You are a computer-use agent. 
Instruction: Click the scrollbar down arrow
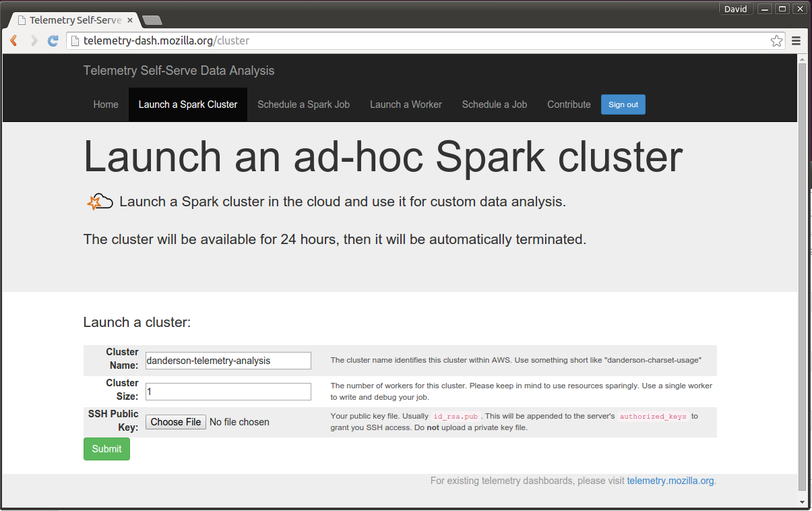click(802, 502)
